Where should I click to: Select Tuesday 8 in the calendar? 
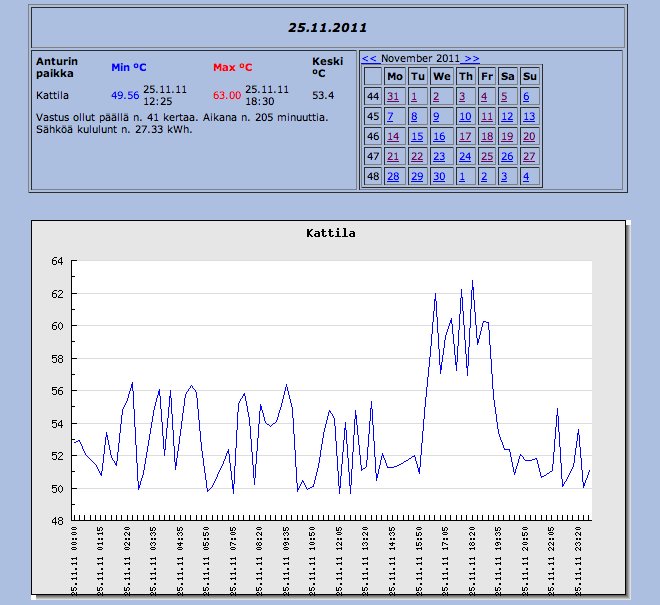pos(414,117)
